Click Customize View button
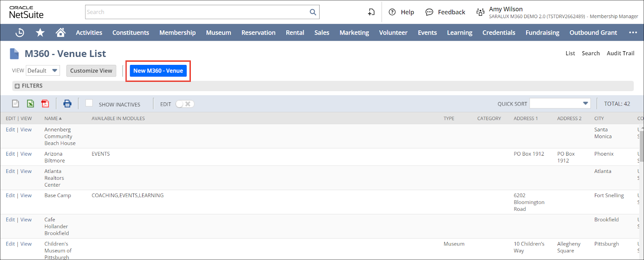Screen dimensions: 644x260 tap(91, 71)
